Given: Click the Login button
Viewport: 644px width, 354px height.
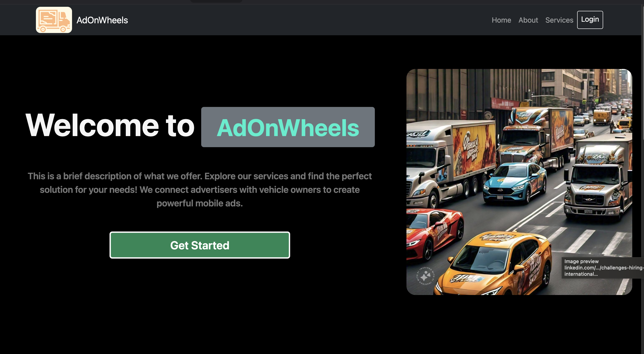Looking at the screenshot, I should tap(590, 19).
